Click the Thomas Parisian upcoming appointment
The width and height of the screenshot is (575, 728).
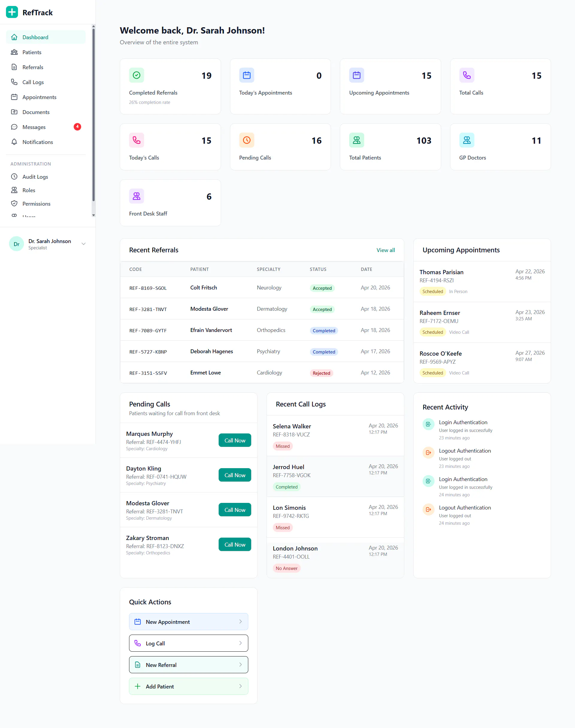[x=482, y=282]
